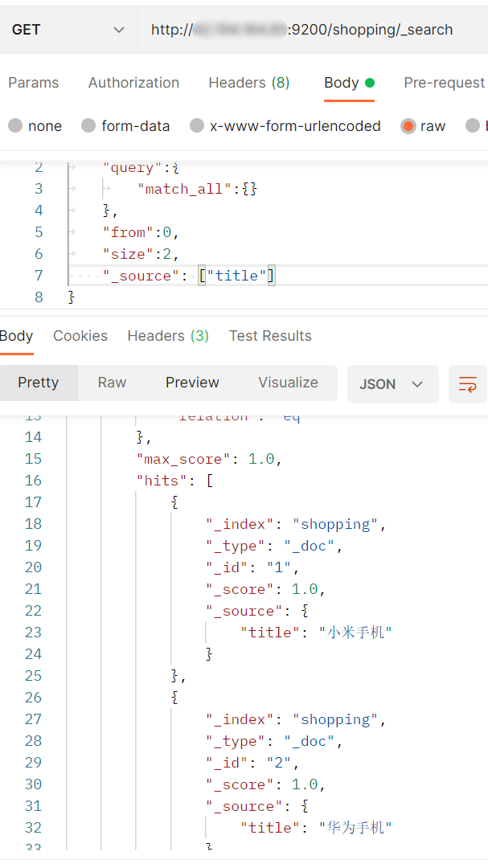Open the Visualize response view

pos(288,383)
